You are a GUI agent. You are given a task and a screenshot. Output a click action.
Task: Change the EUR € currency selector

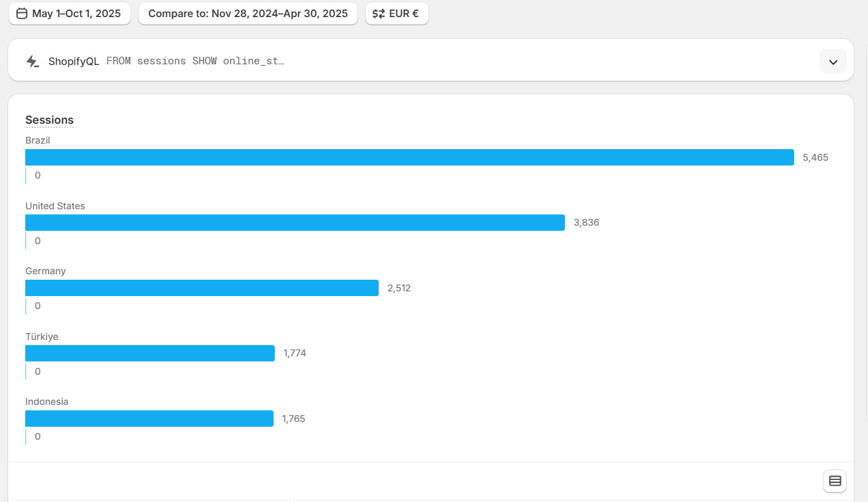tap(397, 13)
